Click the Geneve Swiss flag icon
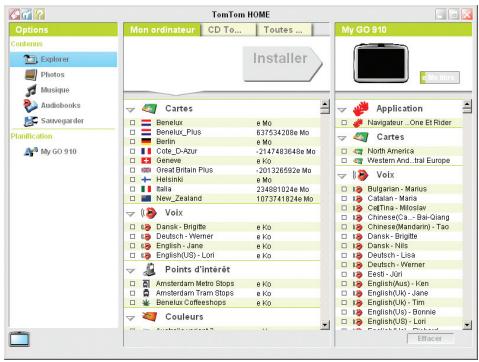Screen dimensions: 479x362 [146, 161]
